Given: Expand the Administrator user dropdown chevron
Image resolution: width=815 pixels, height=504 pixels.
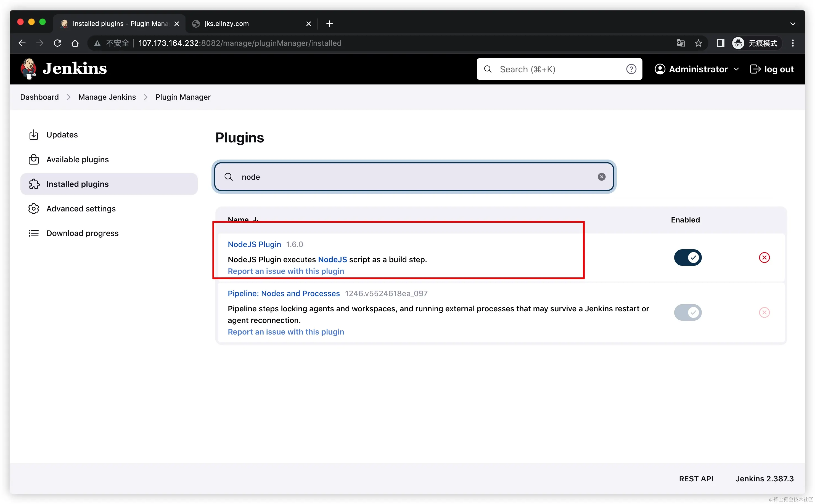Looking at the screenshot, I should [x=736, y=69].
